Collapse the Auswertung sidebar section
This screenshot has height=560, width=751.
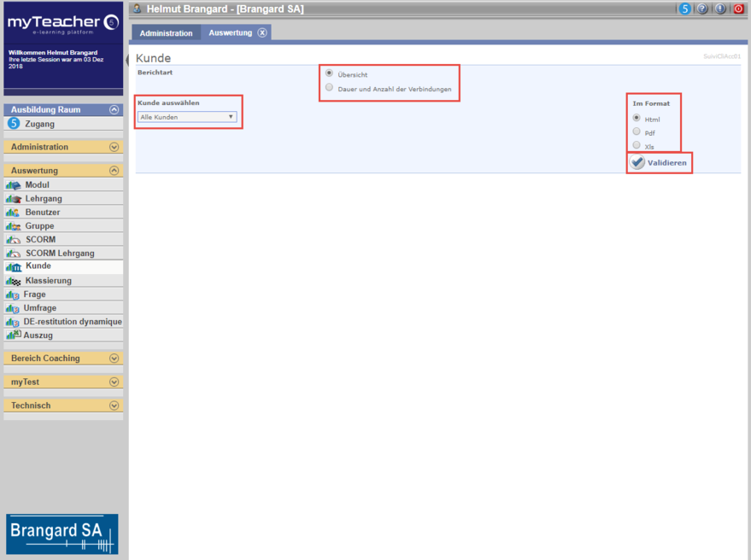pos(114,171)
